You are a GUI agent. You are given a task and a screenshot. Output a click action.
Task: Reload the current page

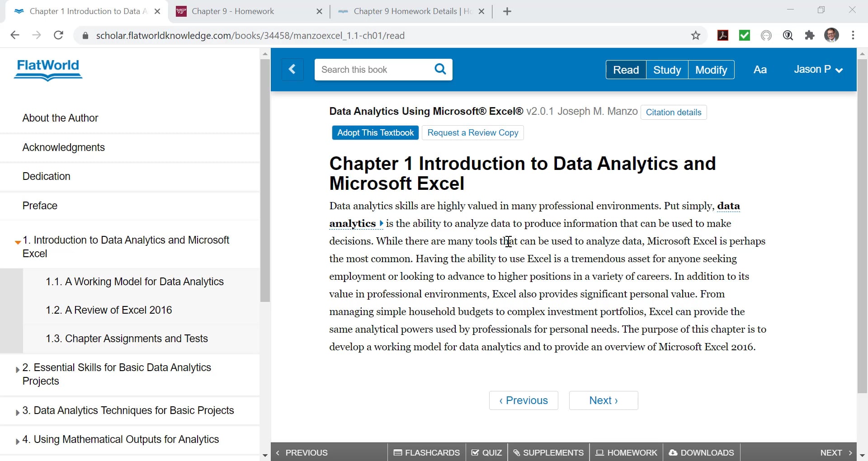click(58, 35)
